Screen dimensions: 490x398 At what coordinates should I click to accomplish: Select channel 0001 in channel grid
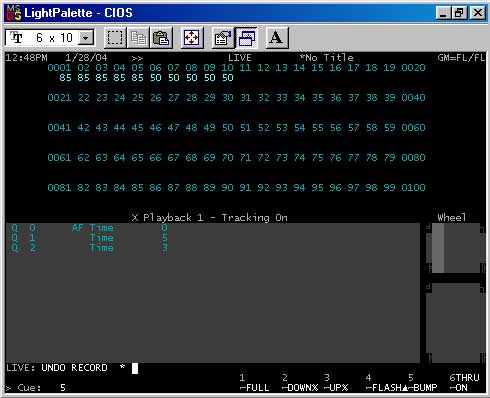click(59, 68)
